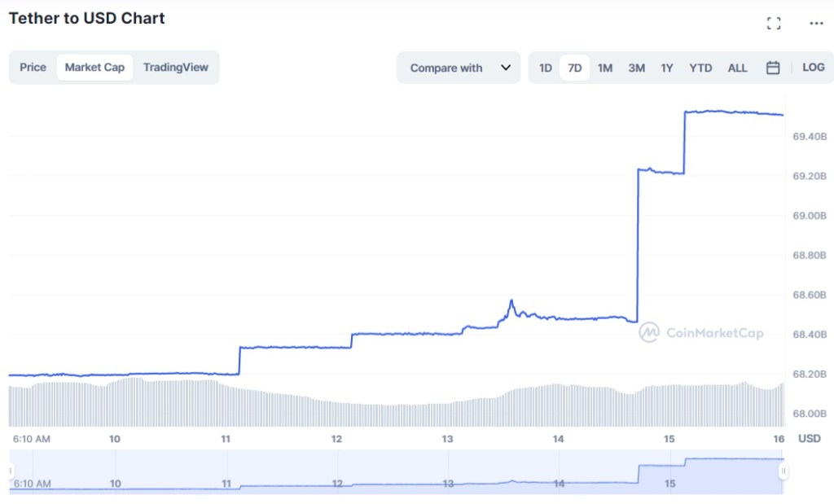Click the 69.00B axis label

810,216
